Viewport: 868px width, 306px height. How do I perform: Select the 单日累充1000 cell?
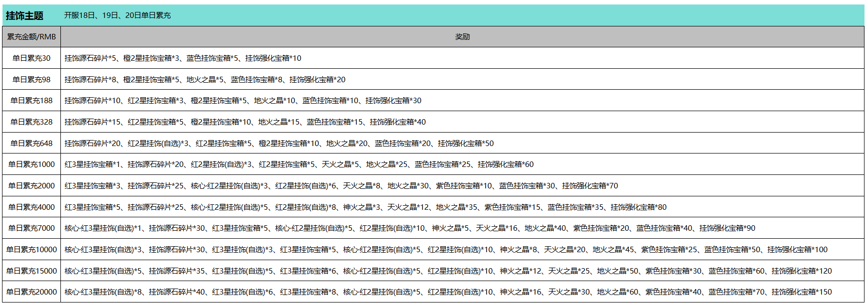(31, 164)
